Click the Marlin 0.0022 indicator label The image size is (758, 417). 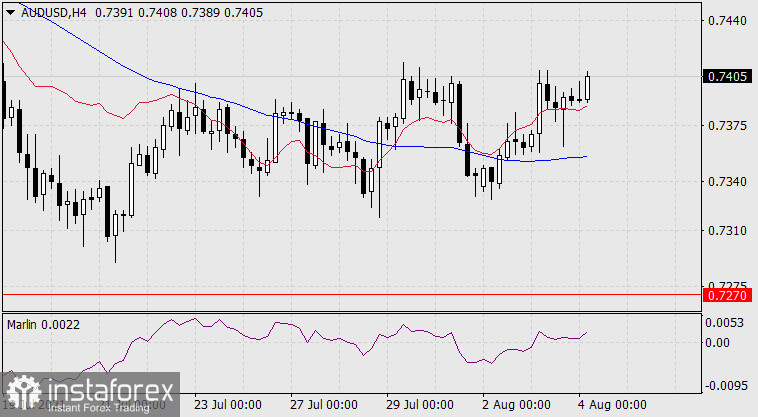coord(44,325)
